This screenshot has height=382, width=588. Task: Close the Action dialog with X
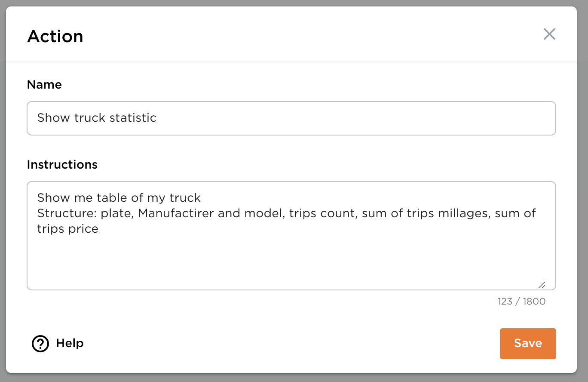coord(549,34)
